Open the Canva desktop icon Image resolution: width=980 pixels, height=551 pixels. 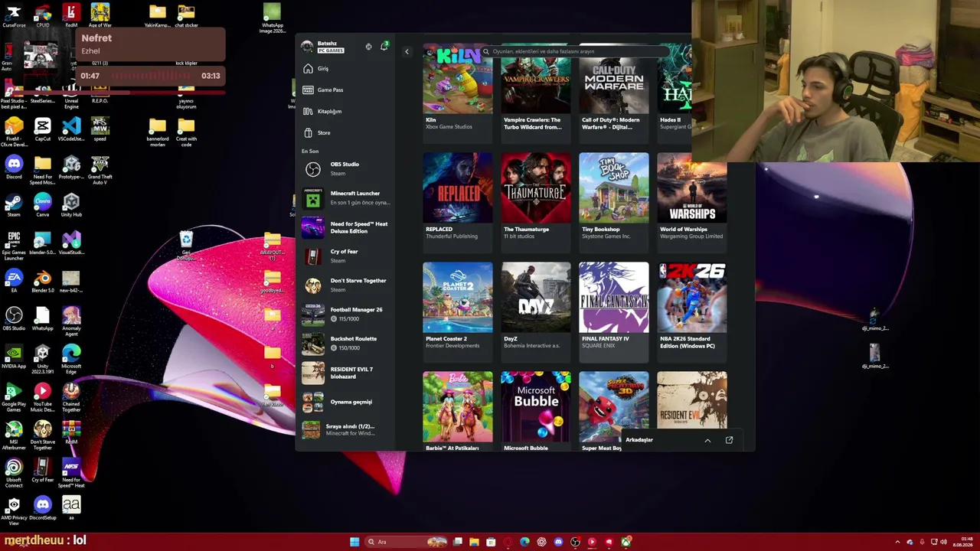(42, 205)
